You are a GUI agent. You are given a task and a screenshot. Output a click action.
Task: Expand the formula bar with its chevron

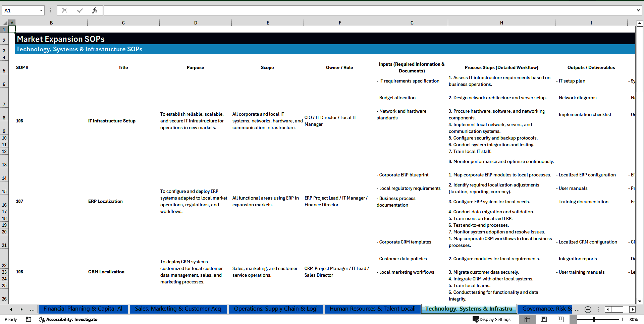tap(639, 10)
